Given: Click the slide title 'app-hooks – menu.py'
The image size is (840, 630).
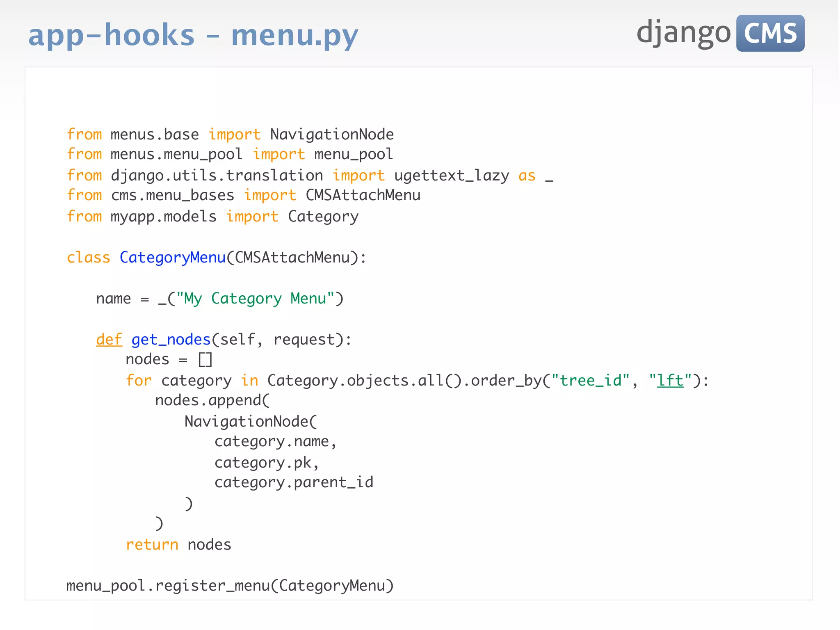Looking at the screenshot, I should [x=193, y=36].
